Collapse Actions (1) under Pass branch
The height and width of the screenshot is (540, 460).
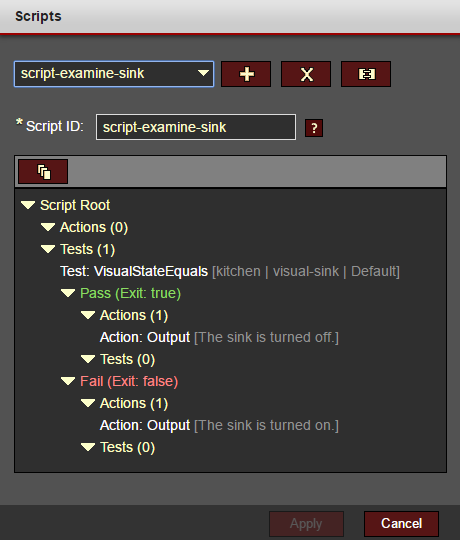click(88, 315)
